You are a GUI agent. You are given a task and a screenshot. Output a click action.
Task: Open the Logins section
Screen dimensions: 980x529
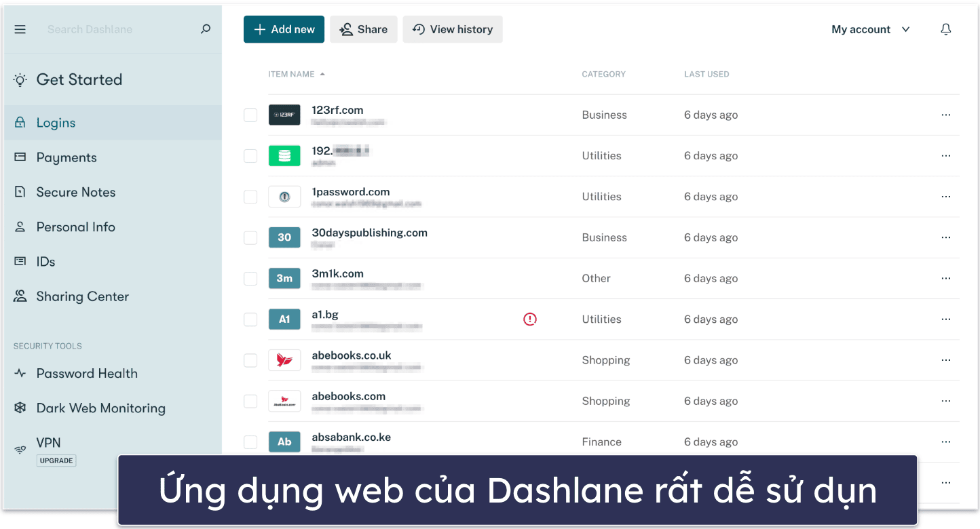[113, 123]
